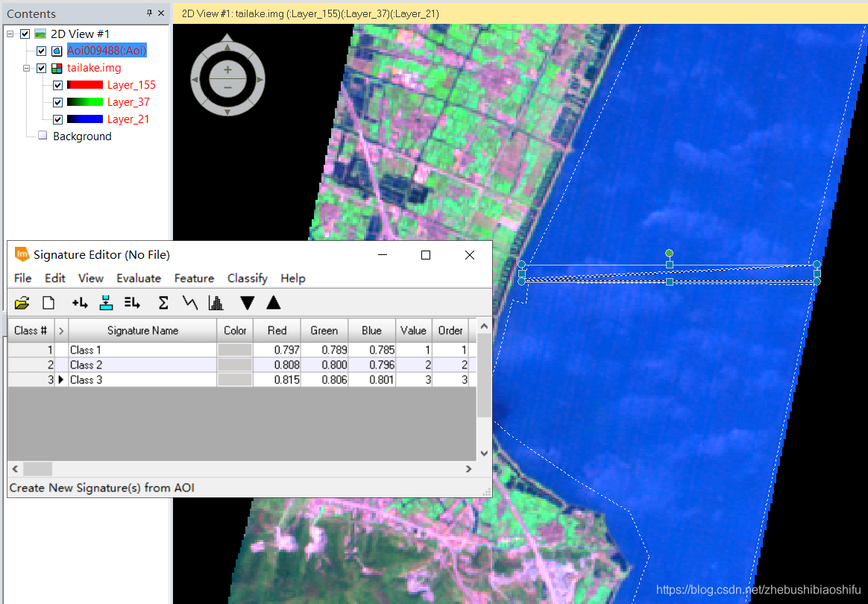The height and width of the screenshot is (604, 868).
Task: Toggle 2D View #1 checkbox
Action: pos(25,34)
